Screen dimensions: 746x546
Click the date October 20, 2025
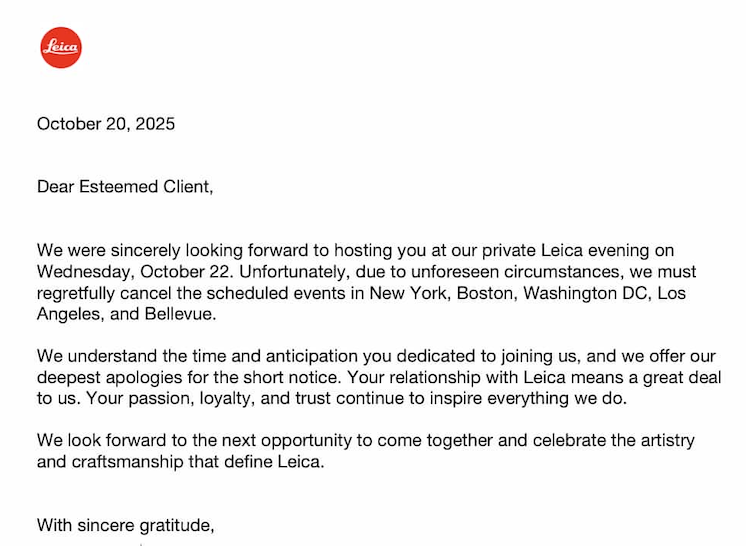pyautogui.click(x=106, y=124)
